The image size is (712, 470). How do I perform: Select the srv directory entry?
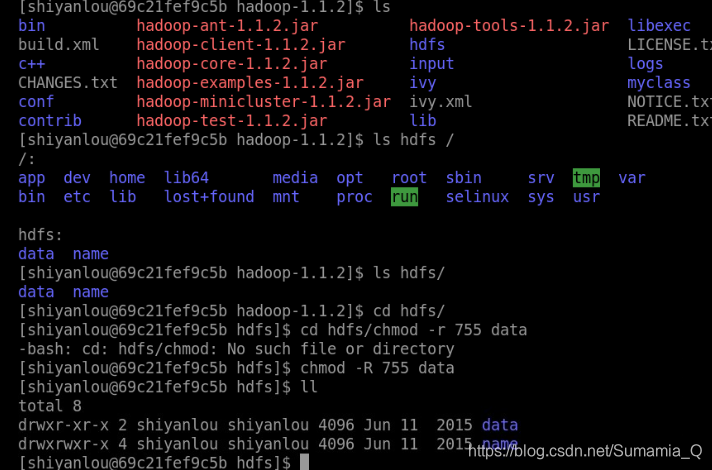tap(541, 178)
